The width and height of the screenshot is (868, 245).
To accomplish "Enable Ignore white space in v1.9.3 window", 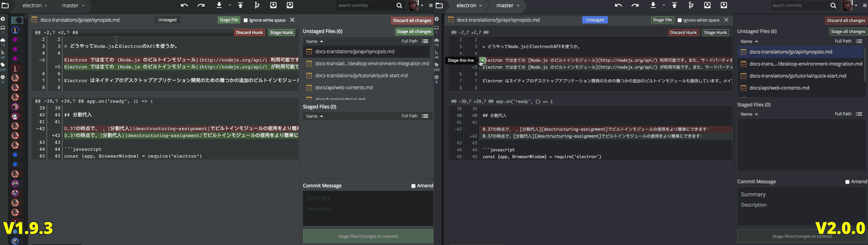I will pyautogui.click(x=246, y=20).
